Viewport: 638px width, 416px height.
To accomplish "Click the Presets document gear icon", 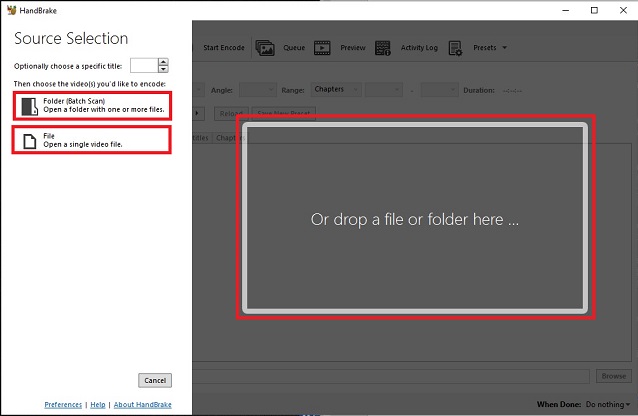I will pyautogui.click(x=455, y=48).
